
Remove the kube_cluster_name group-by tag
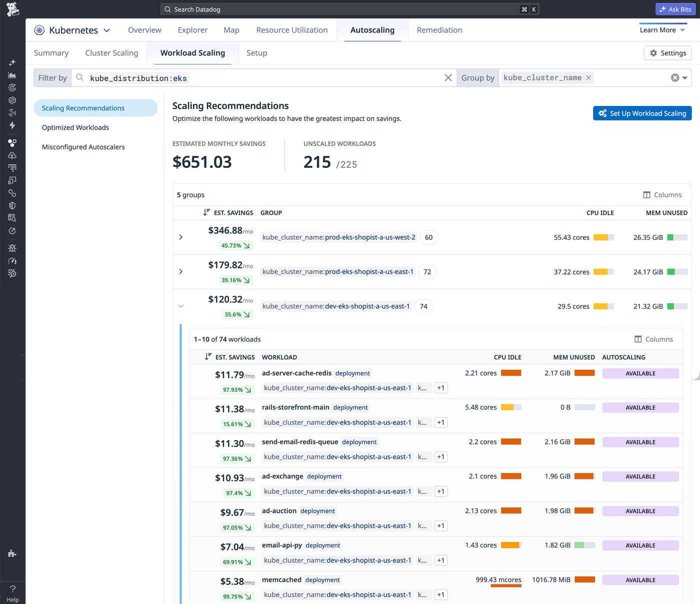(x=588, y=77)
